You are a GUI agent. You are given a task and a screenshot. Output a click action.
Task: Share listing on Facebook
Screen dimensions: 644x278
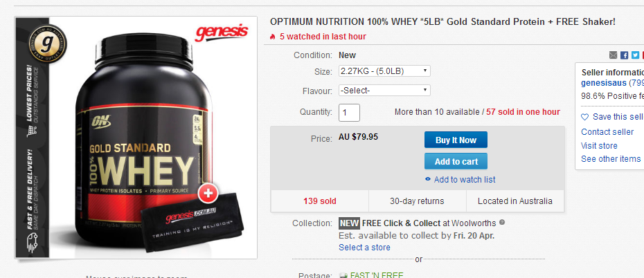(625, 55)
